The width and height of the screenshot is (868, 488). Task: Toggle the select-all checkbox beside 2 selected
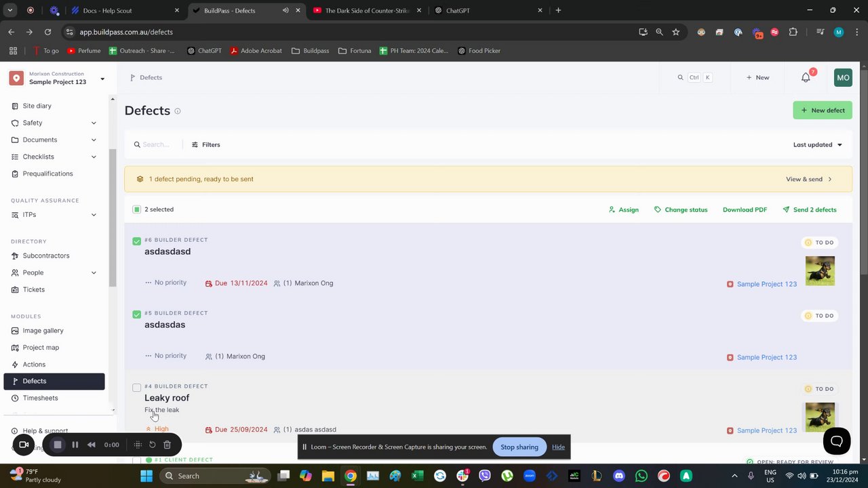(137, 209)
